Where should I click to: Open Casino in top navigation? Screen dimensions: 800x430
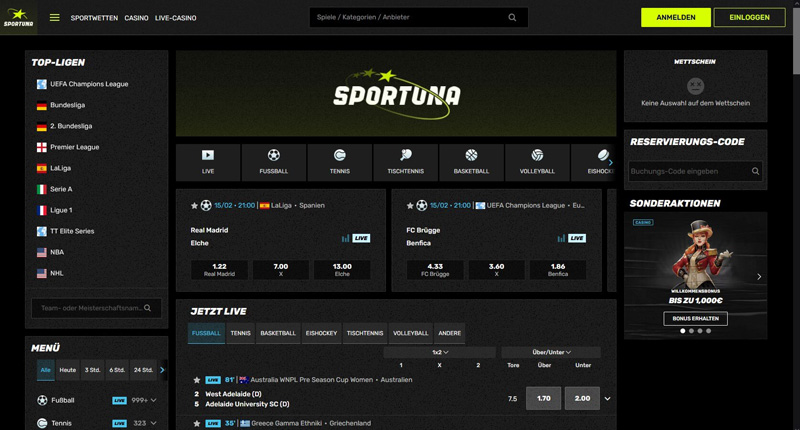point(136,18)
